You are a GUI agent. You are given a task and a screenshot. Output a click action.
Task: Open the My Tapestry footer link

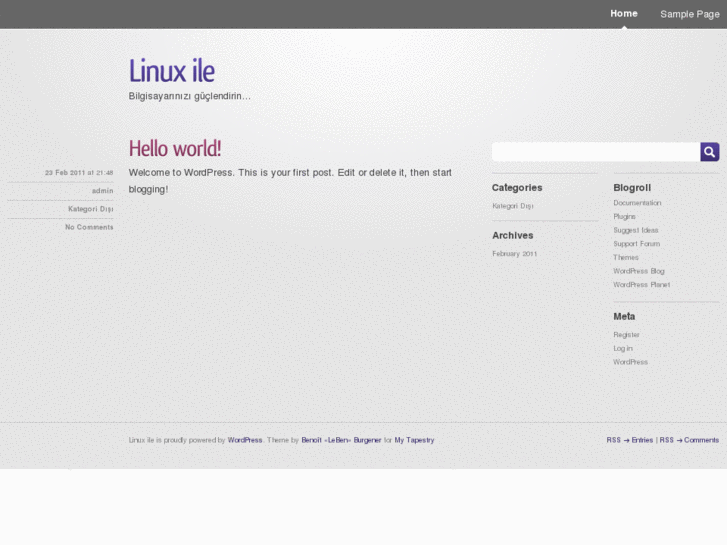point(415,440)
